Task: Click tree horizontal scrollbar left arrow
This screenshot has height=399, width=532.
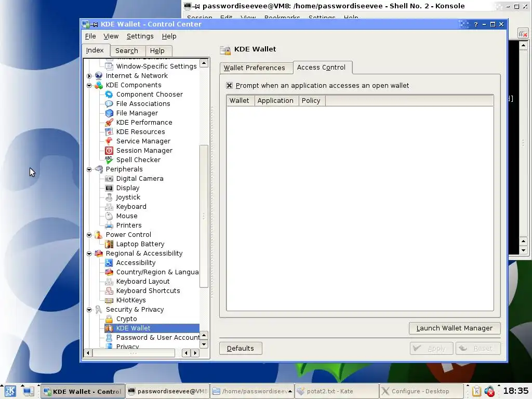Action: [x=88, y=353]
